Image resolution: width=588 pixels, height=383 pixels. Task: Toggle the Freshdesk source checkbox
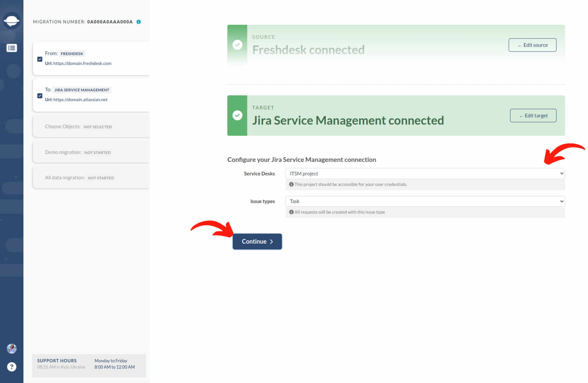[x=40, y=59]
